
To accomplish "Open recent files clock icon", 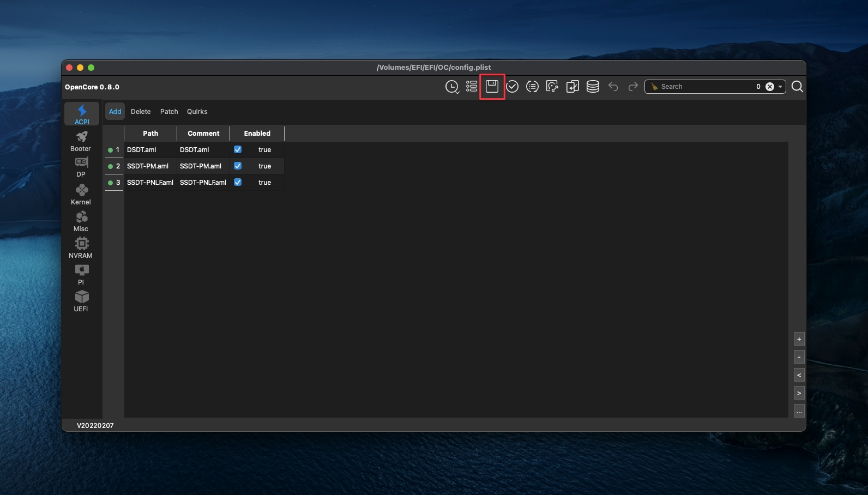I will [x=451, y=87].
